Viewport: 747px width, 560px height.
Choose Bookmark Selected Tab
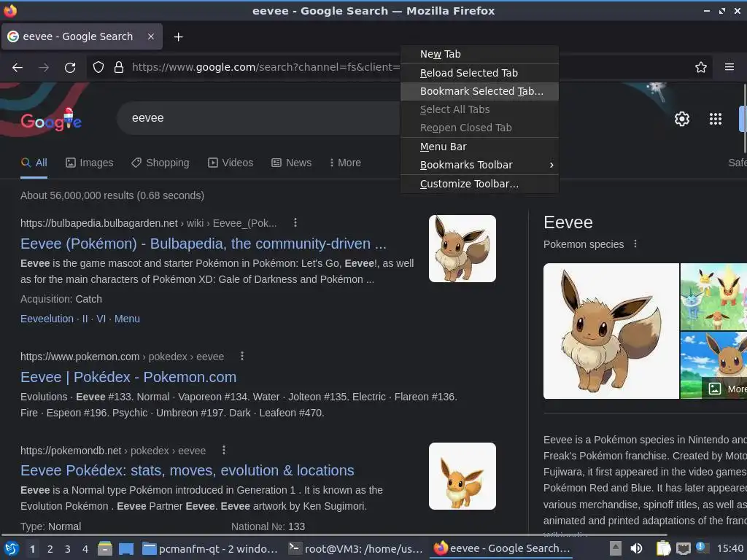click(480, 91)
